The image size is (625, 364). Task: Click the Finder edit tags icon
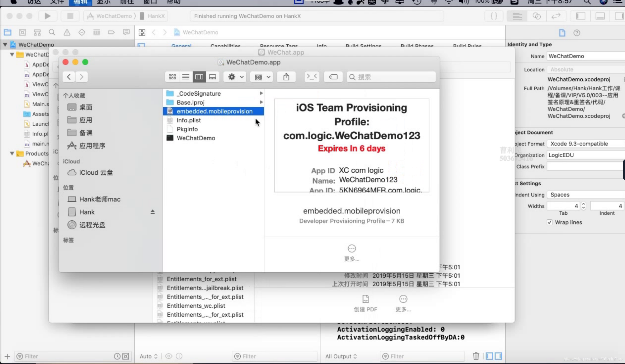pos(333,77)
